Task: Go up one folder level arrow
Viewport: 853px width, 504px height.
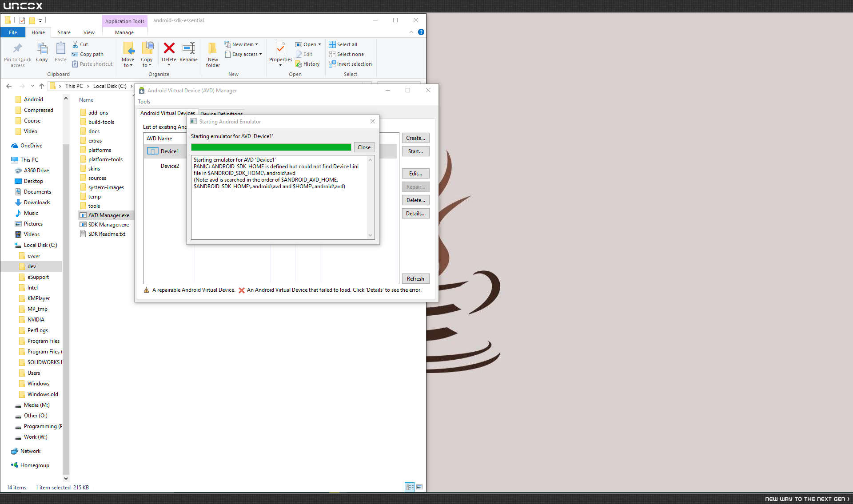Action: [x=42, y=86]
